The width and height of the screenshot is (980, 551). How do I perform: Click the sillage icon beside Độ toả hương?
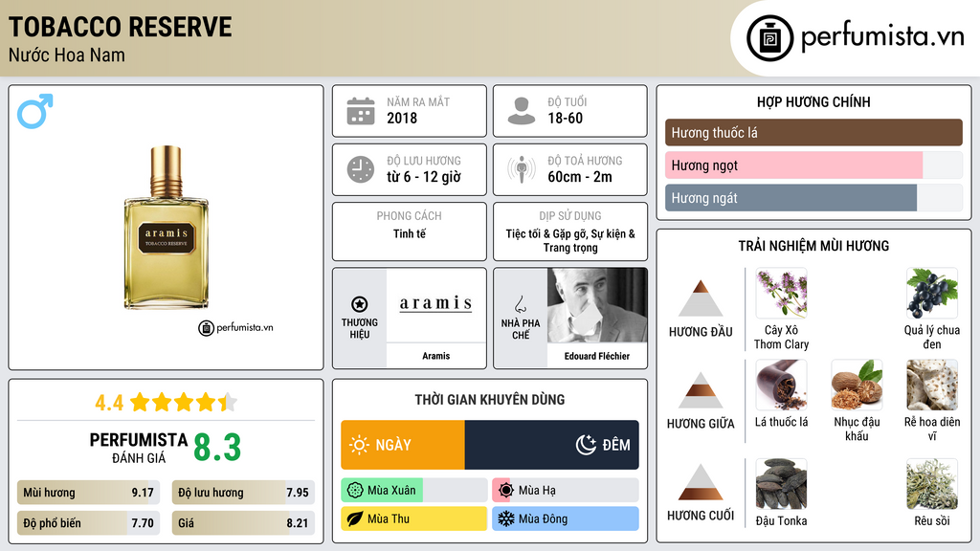[522, 169]
